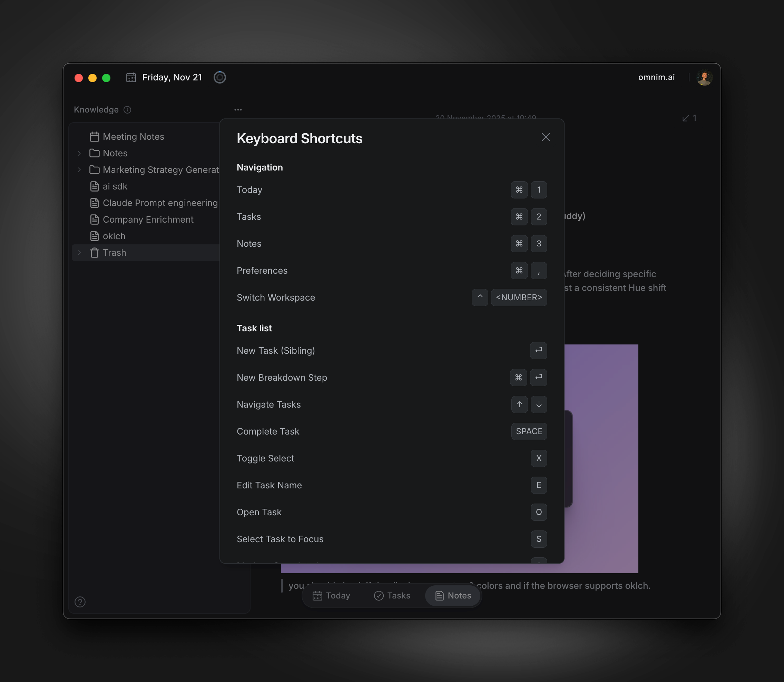
Task: Expand the Marketing Strategy folder chevron
Action: [x=79, y=170]
